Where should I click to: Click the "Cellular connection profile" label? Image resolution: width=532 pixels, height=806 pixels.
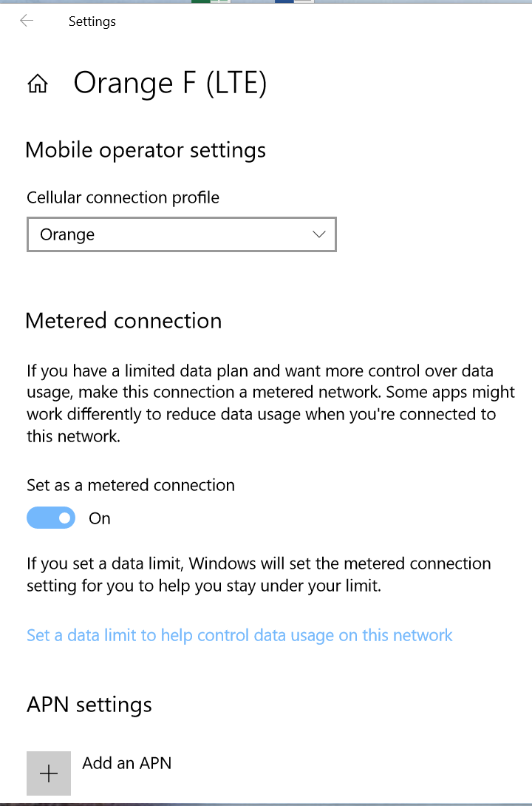pos(123,197)
